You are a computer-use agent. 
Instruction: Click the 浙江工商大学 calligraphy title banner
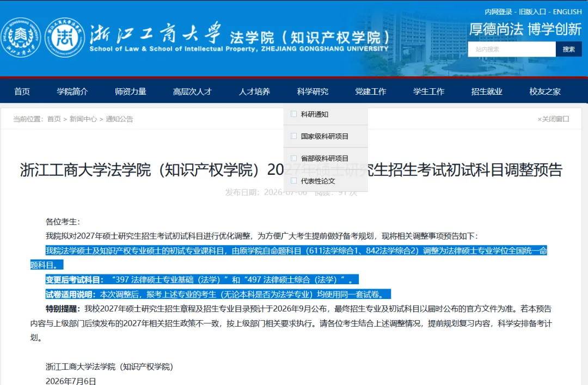[155, 33]
